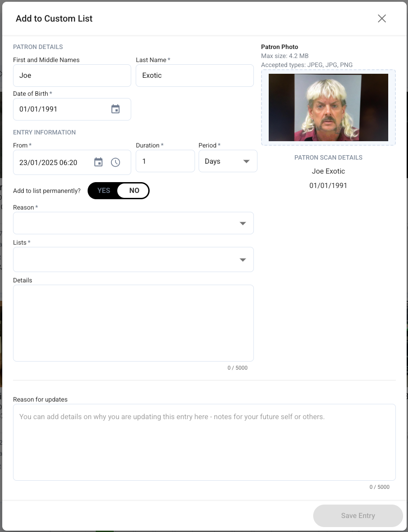Click the PATRON DETAILS section header

(38, 47)
